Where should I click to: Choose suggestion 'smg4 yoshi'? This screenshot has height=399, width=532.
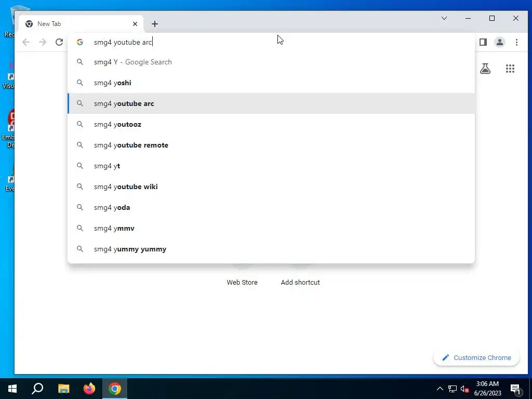point(271,83)
